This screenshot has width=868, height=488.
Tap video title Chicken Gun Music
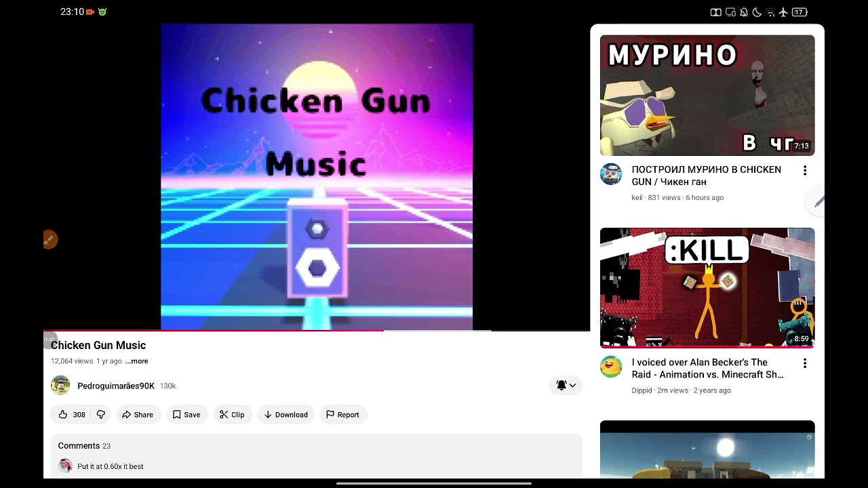[x=98, y=346]
